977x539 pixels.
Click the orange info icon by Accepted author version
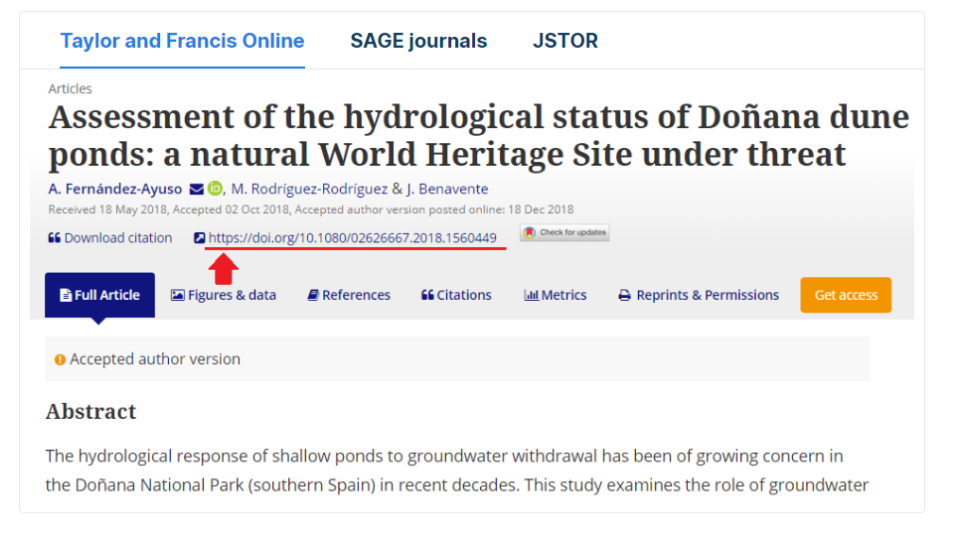(60, 360)
